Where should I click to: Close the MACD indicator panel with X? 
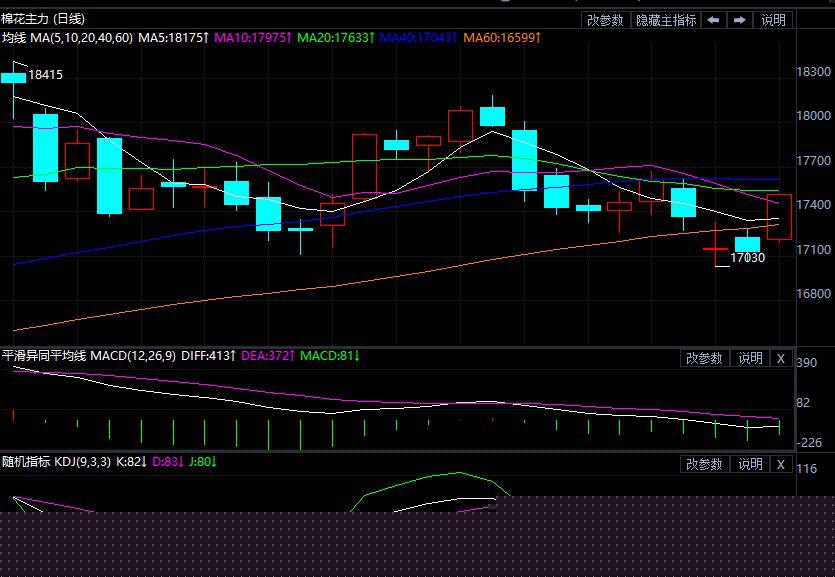tap(781, 358)
